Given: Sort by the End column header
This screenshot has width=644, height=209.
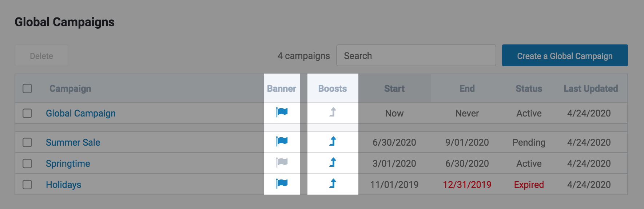Looking at the screenshot, I should tap(467, 88).
